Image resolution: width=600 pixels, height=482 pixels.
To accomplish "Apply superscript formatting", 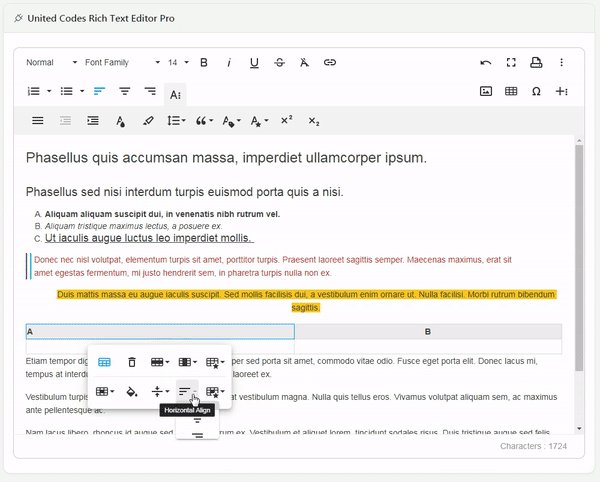I will tap(287, 120).
